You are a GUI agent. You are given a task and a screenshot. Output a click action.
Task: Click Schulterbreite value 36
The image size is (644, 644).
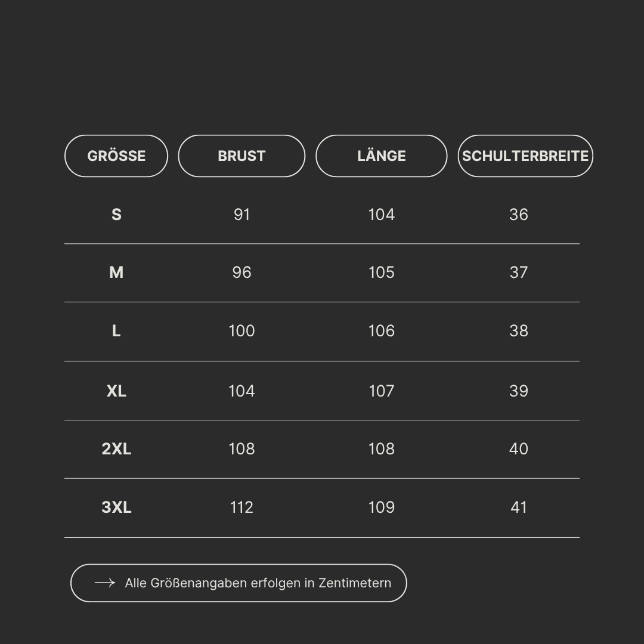(x=519, y=215)
